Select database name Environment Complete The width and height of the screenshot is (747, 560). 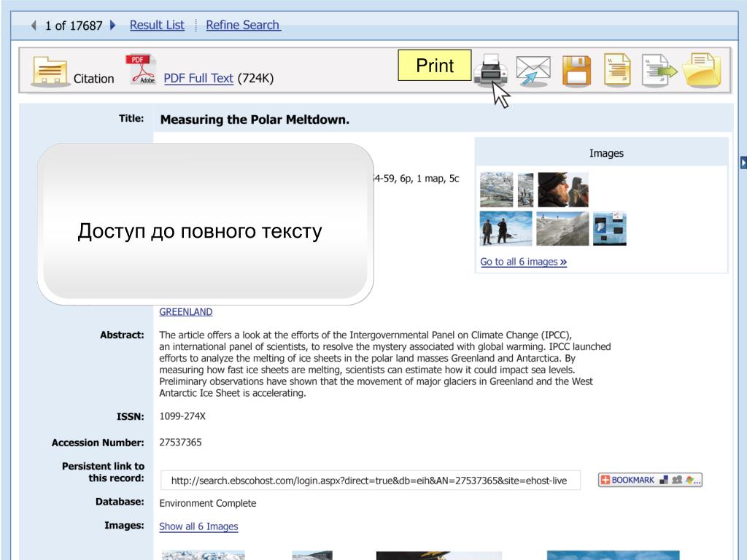[208, 503]
